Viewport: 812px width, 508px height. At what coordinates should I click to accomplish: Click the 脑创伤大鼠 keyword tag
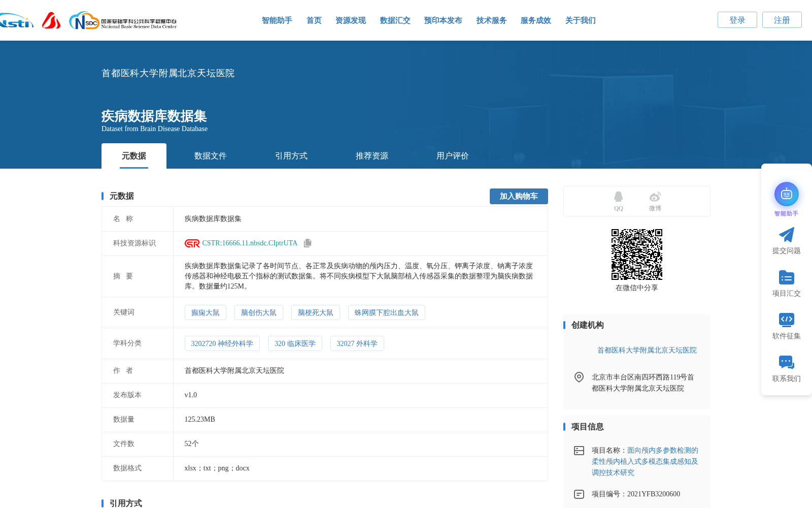[x=259, y=312]
